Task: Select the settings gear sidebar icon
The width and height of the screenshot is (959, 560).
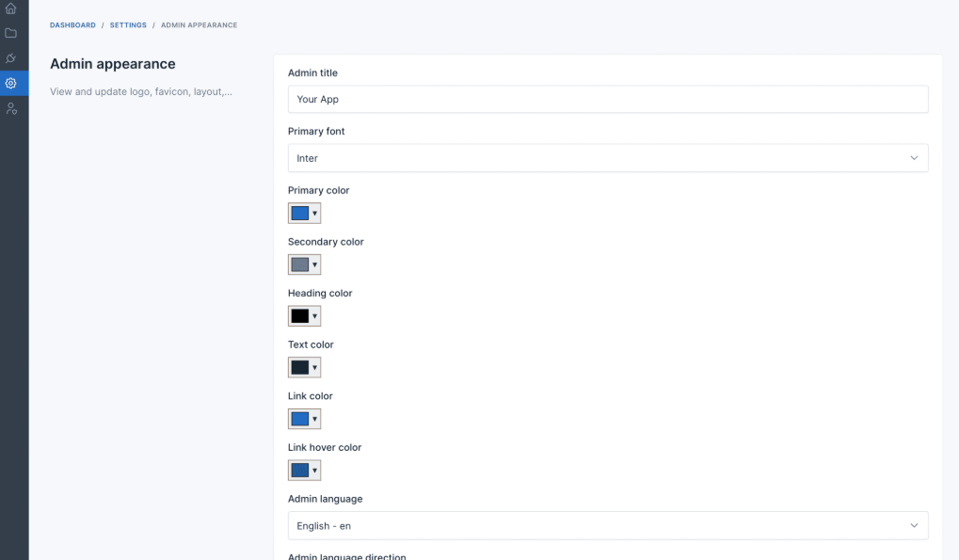Action: coord(11,83)
